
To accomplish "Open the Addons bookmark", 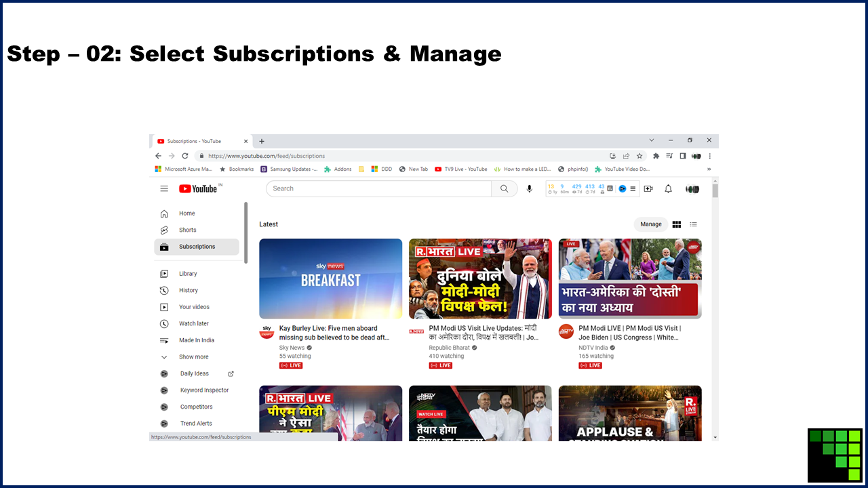I will pyautogui.click(x=338, y=169).
